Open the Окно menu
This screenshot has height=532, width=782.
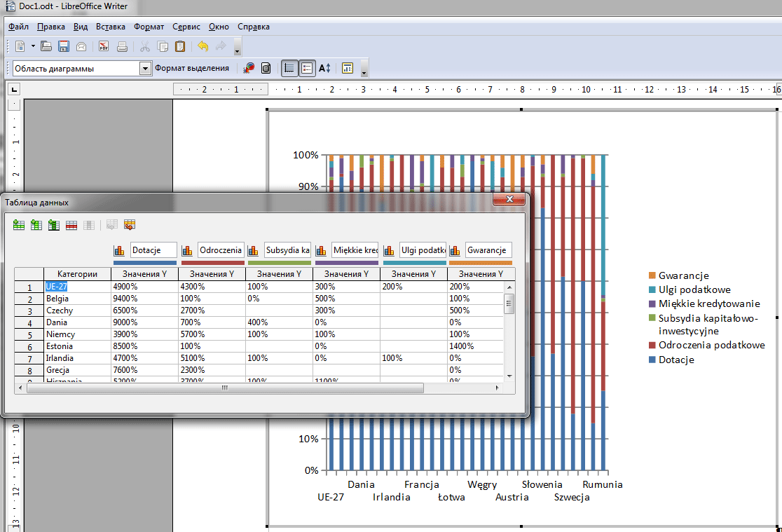[219, 27]
